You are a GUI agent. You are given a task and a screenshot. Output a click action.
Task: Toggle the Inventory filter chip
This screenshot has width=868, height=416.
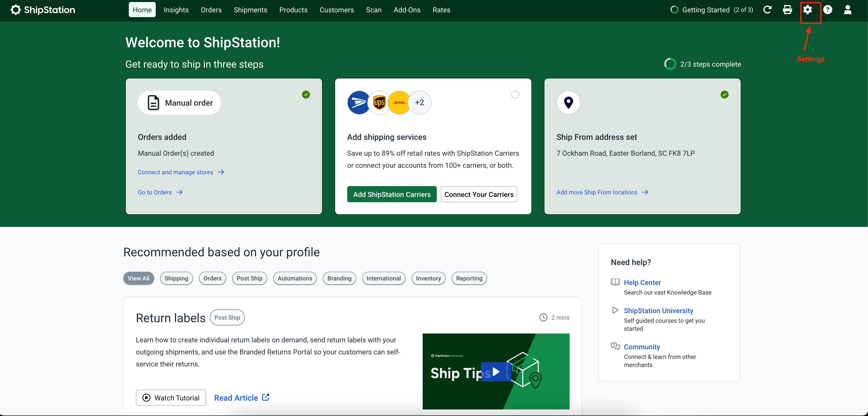(428, 278)
